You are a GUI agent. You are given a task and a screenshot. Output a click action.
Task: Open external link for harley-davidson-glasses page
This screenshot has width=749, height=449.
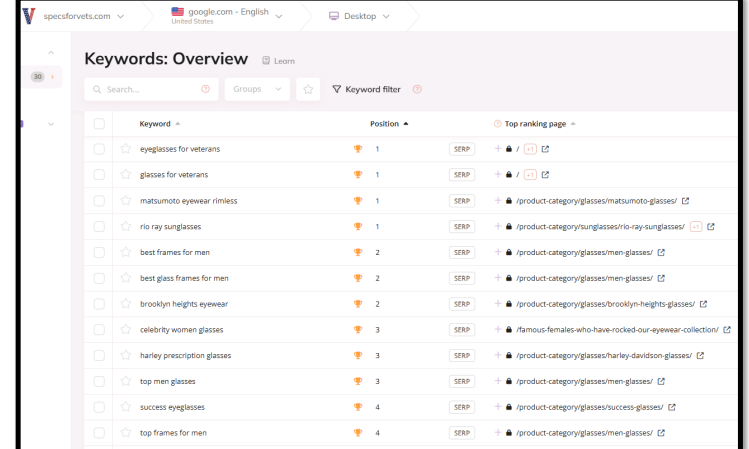(x=700, y=355)
